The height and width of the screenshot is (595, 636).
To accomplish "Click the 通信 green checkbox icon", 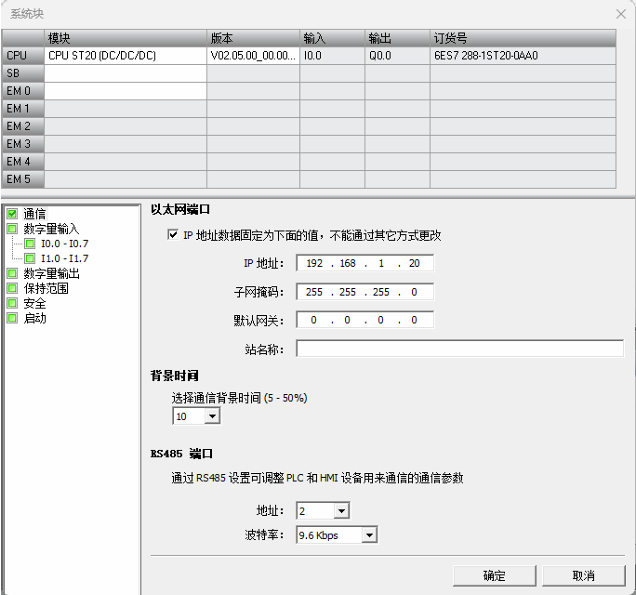I will click(12, 213).
